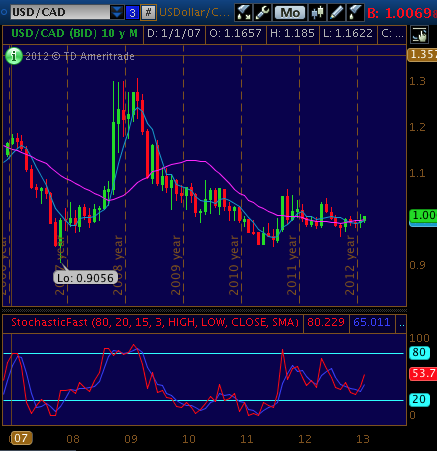Click the small circle icon left of symbol

point(4,12)
